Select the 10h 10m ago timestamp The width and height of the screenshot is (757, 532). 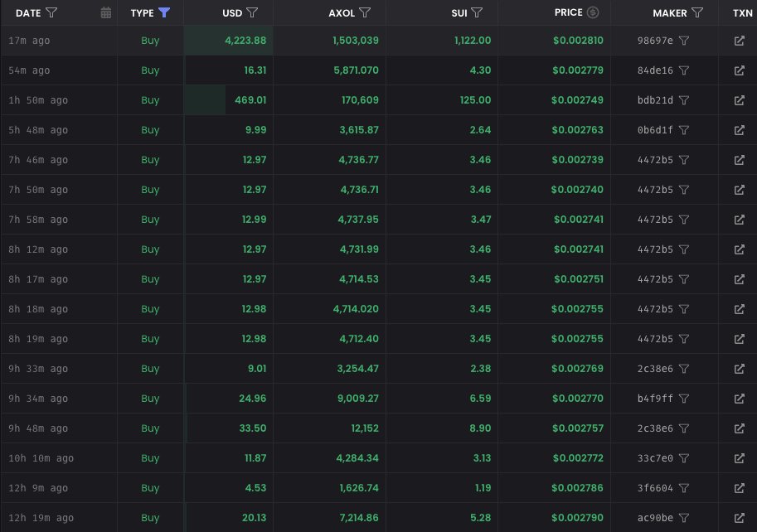41,458
